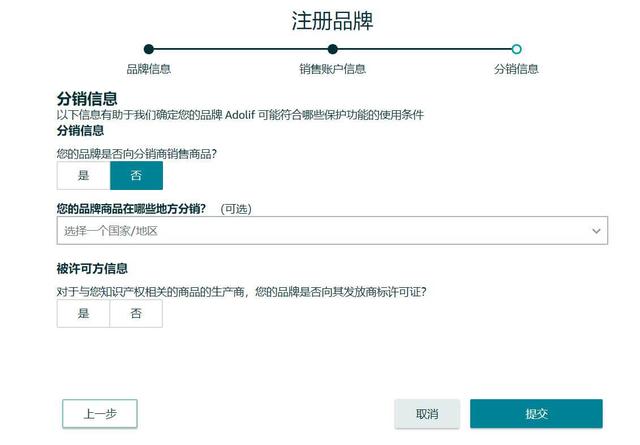Image resolution: width=640 pixels, height=445 pixels.
Task: Click the 分销信息 step label
Action: pos(516,69)
